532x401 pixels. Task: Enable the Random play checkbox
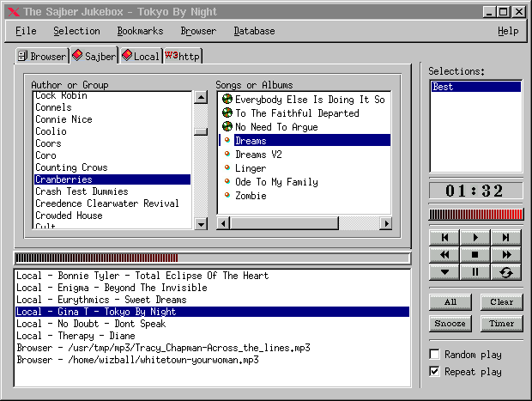pyautogui.click(x=435, y=354)
